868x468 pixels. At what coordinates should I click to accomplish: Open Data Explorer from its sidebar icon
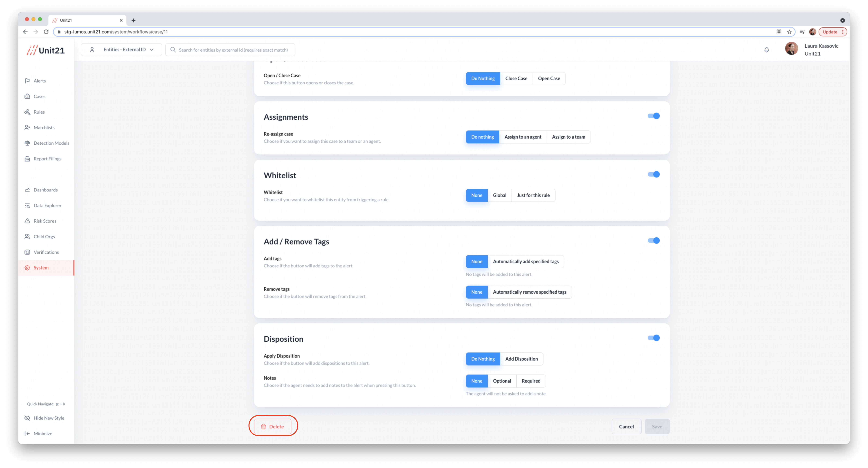(x=27, y=205)
